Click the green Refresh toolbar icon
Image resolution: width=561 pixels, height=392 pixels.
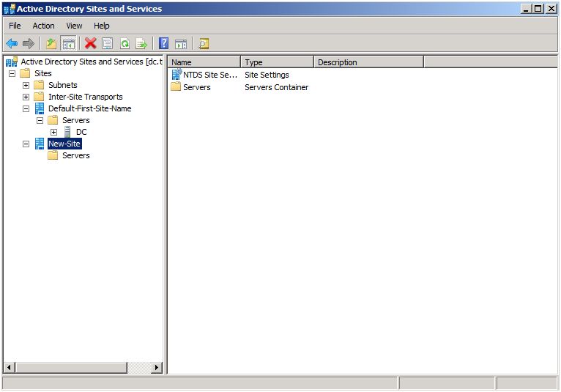point(125,44)
